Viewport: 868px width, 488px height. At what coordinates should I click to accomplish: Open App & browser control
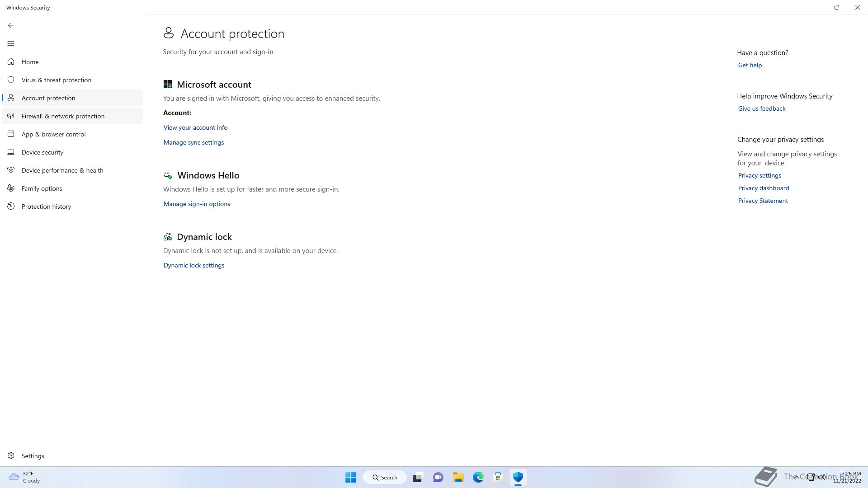[x=72, y=134]
